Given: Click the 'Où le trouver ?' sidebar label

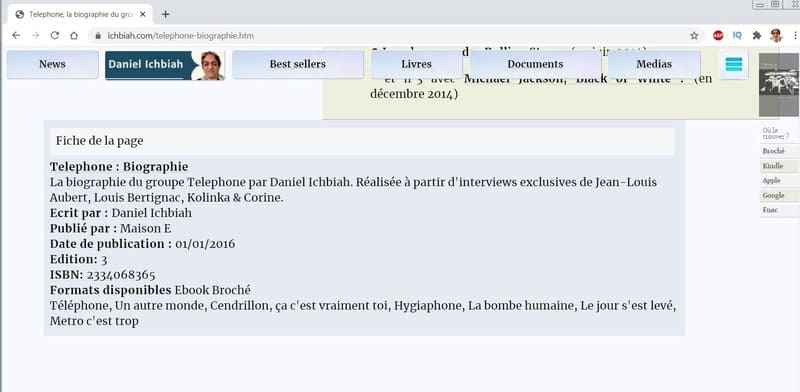Looking at the screenshot, I should pyautogui.click(x=776, y=133).
